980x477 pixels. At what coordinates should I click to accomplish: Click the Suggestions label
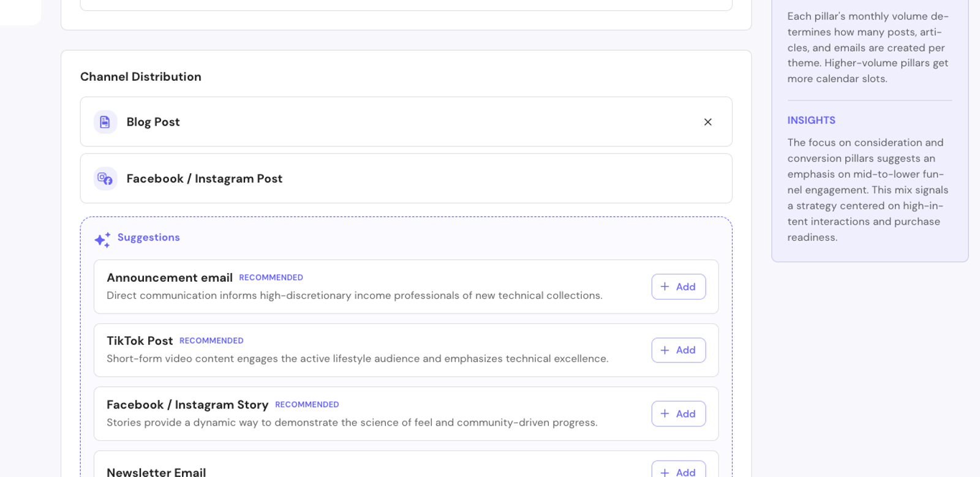149,238
